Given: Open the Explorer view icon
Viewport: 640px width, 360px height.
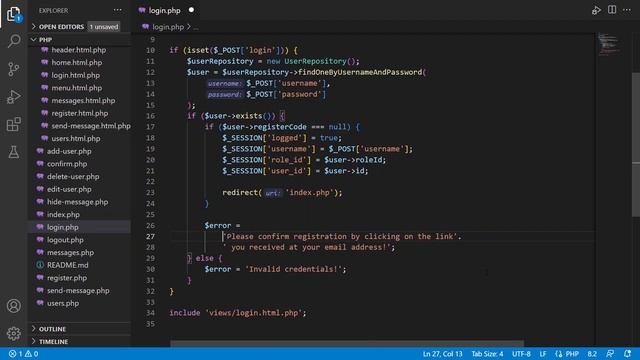Looking at the screenshot, I should (13, 14).
